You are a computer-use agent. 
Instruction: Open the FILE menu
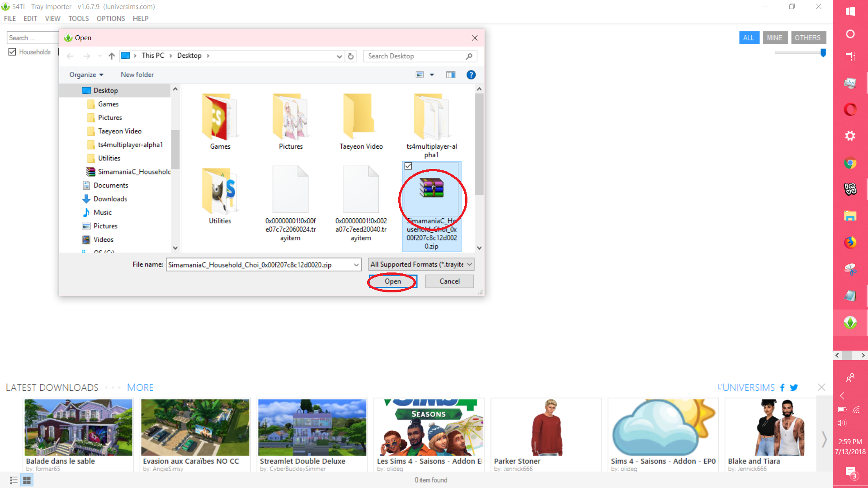[10, 19]
